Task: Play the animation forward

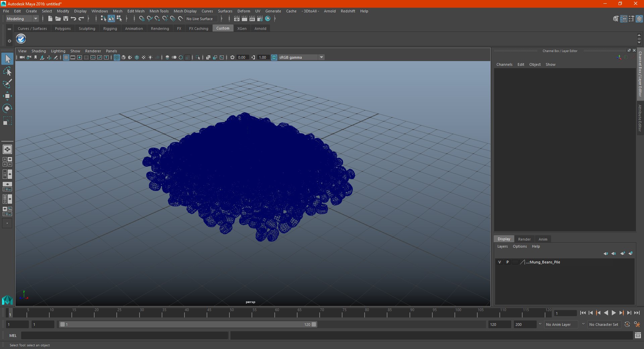Action: (613, 313)
